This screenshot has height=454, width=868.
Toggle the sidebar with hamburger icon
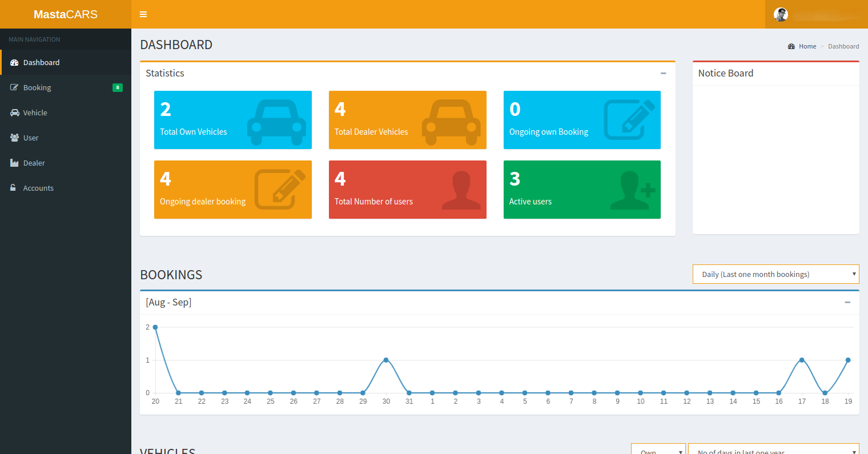[143, 14]
